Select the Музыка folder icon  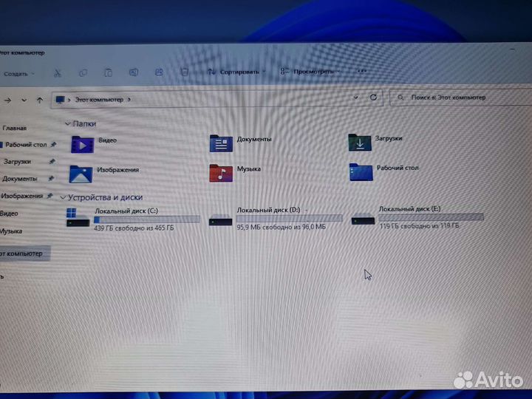click(x=221, y=173)
